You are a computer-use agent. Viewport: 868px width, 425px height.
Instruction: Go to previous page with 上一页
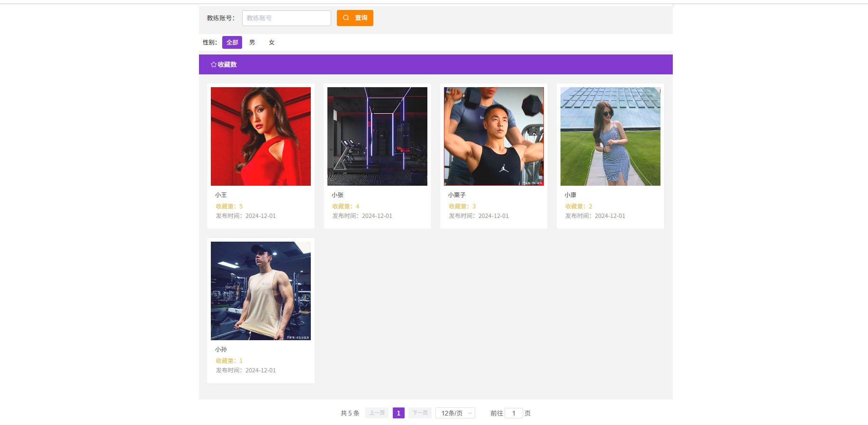tap(377, 413)
